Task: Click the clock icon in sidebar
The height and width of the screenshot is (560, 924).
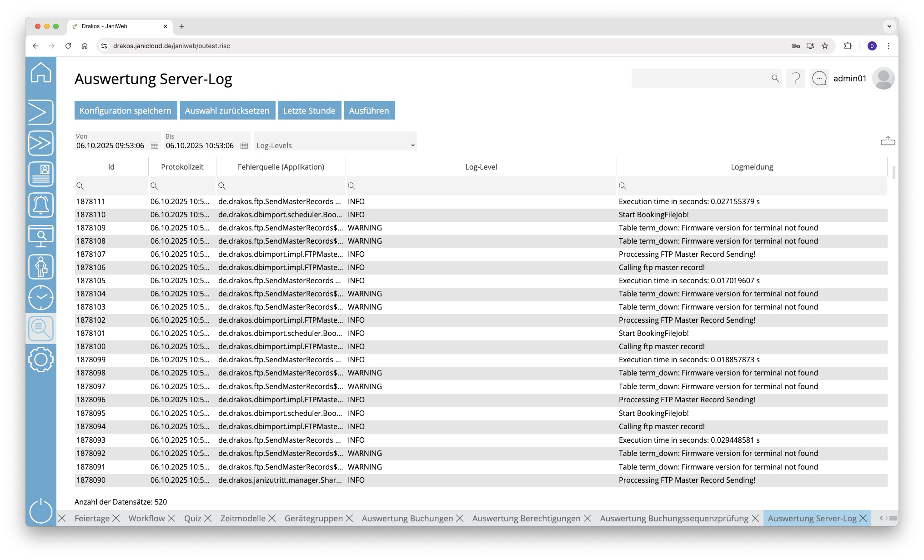Action: (x=41, y=298)
